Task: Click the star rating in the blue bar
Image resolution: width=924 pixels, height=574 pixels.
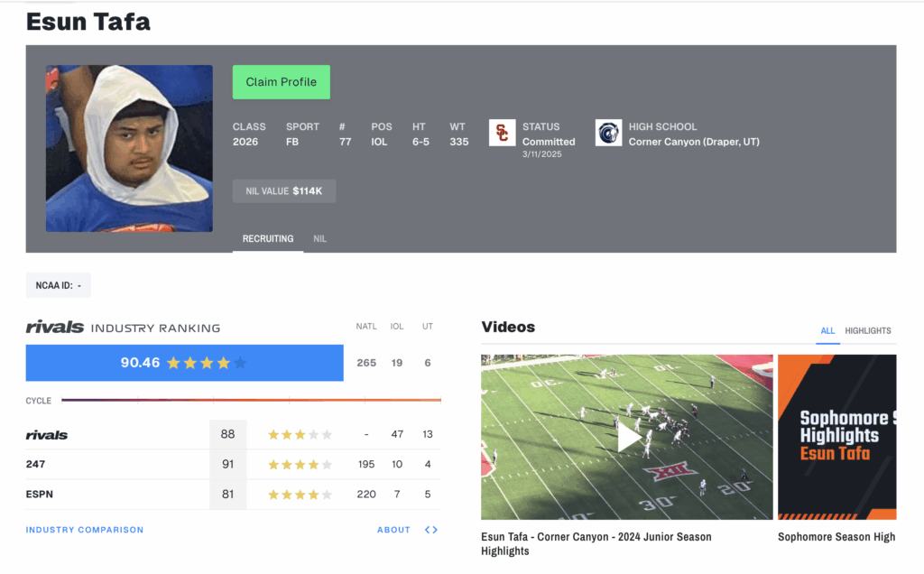Action: (x=207, y=363)
